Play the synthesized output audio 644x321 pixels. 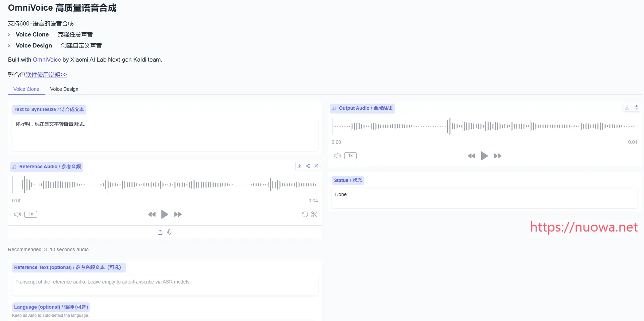click(x=484, y=156)
